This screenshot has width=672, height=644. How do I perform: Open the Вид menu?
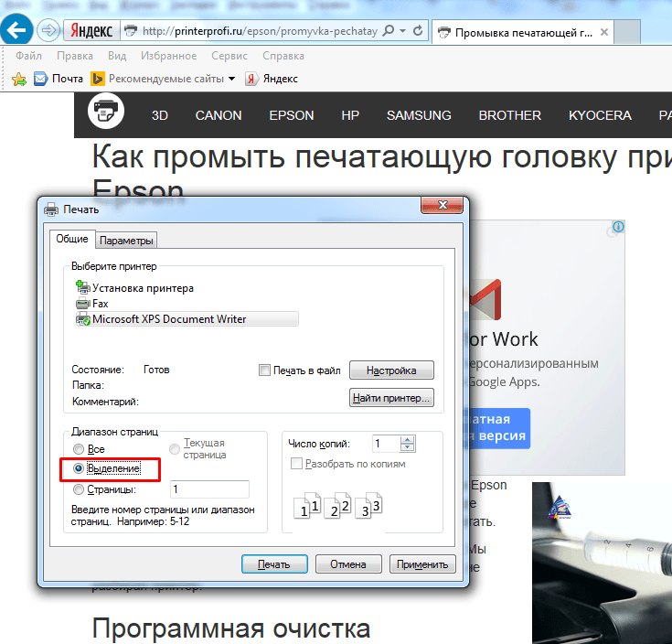click(x=117, y=56)
